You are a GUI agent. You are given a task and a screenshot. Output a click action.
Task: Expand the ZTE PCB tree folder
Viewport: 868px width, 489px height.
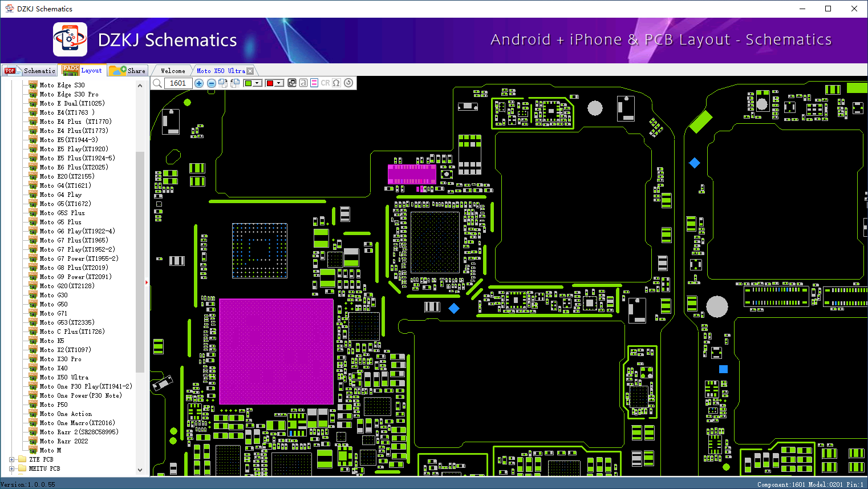pyautogui.click(x=11, y=459)
